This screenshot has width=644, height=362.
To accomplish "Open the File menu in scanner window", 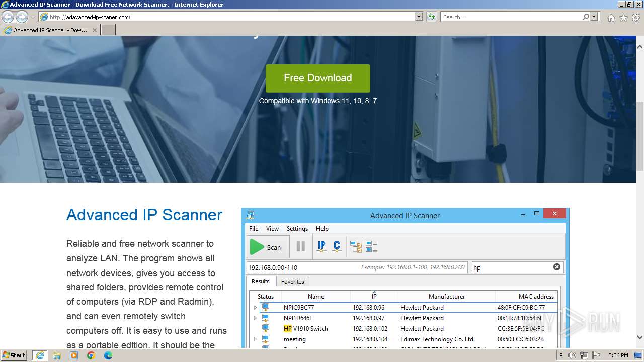I will [x=254, y=228].
